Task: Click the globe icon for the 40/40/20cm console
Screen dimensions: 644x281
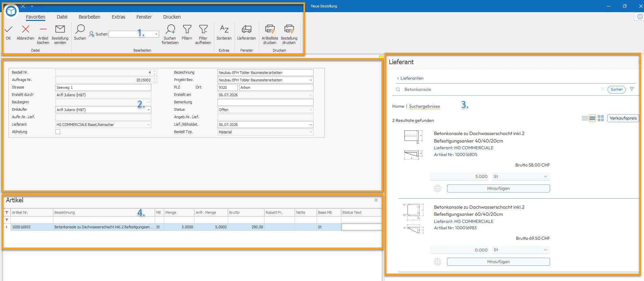Action: [x=438, y=188]
